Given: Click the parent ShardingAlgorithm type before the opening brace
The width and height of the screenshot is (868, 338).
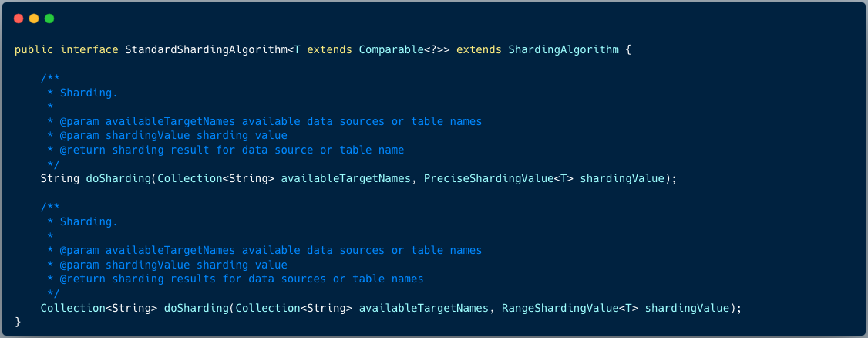Looking at the screenshot, I should click(x=564, y=50).
